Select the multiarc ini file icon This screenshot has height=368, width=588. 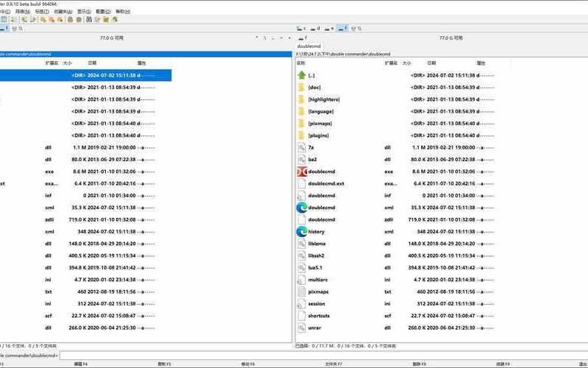[x=301, y=280]
